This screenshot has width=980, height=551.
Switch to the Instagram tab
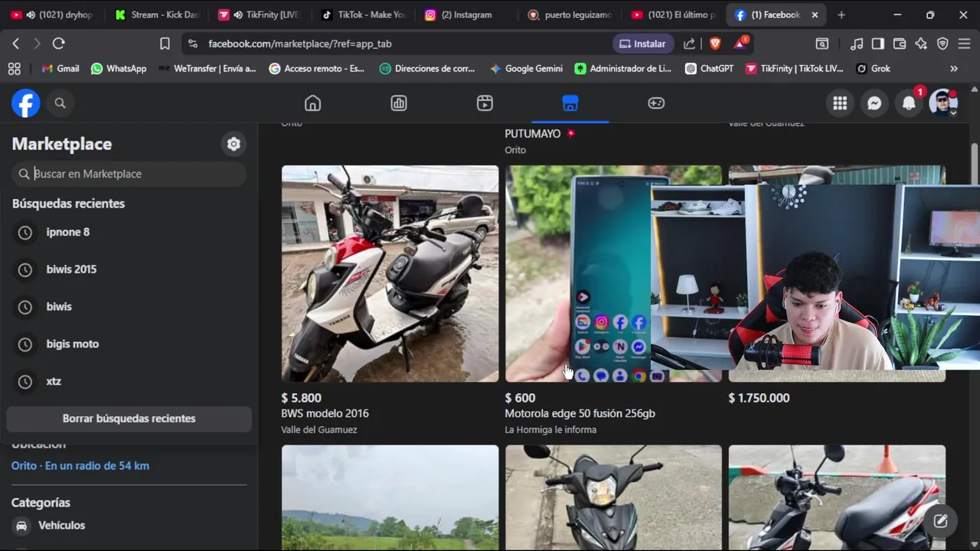pos(465,15)
